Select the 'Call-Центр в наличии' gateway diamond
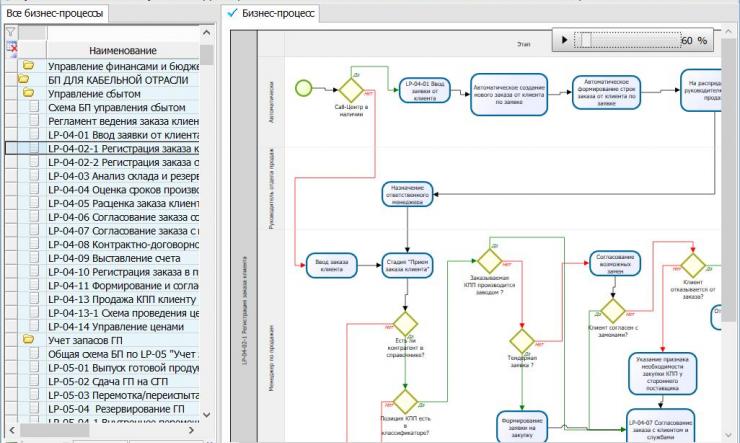 [x=351, y=87]
